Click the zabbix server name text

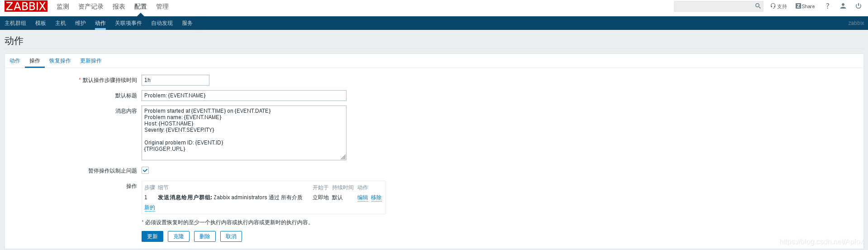(856, 23)
